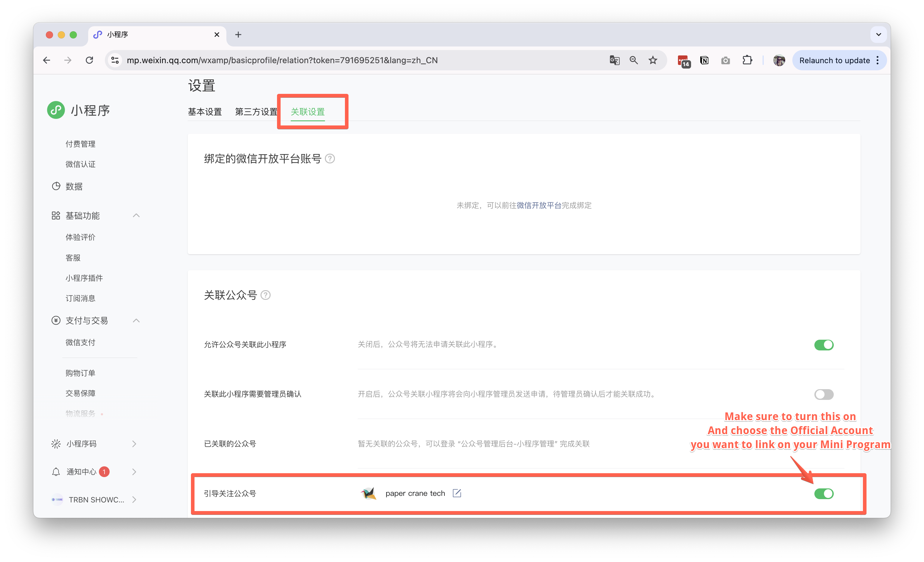Bookmark this page with the star icon
Viewport: 924px width, 562px height.
(x=653, y=60)
